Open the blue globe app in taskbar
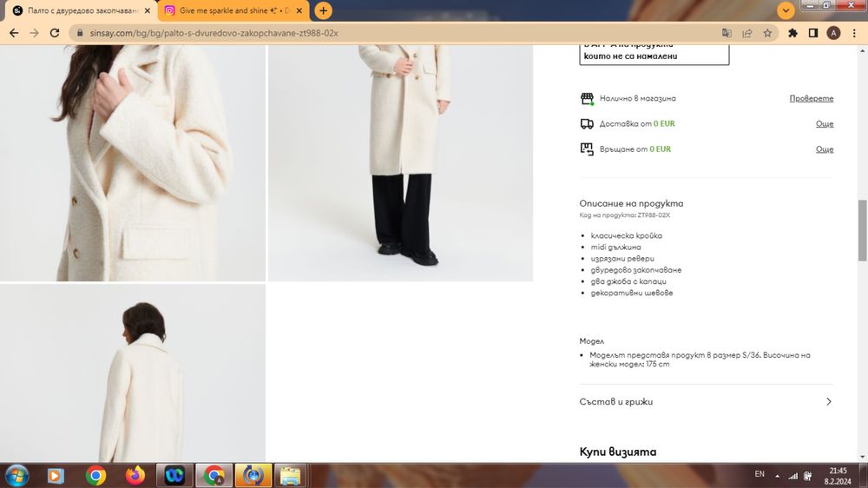This screenshot has height=488, width=868. tap(253, 475)
